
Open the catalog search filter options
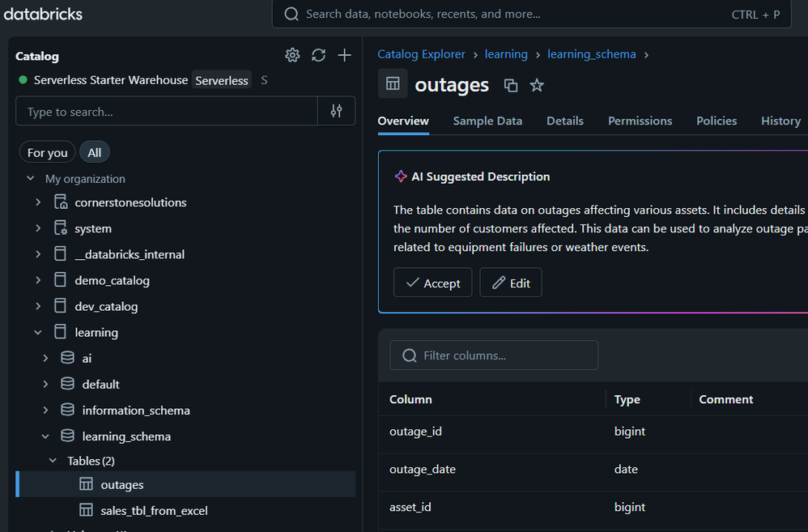(x=336, y=112)
